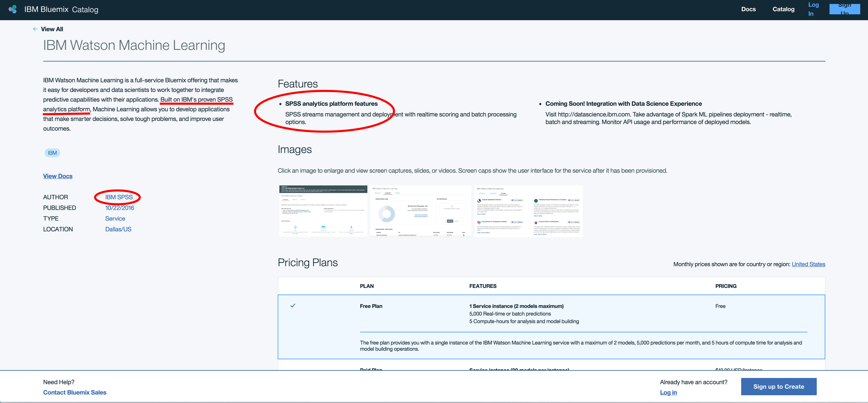Click the IBM SPSS author link

point(119,197)
